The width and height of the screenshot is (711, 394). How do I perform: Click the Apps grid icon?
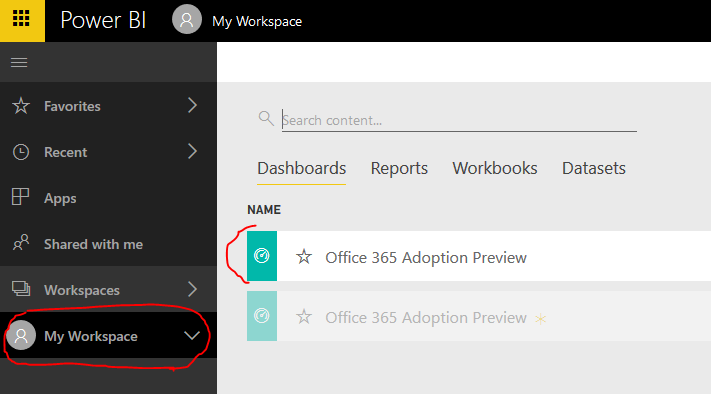[x=20, y=197]
